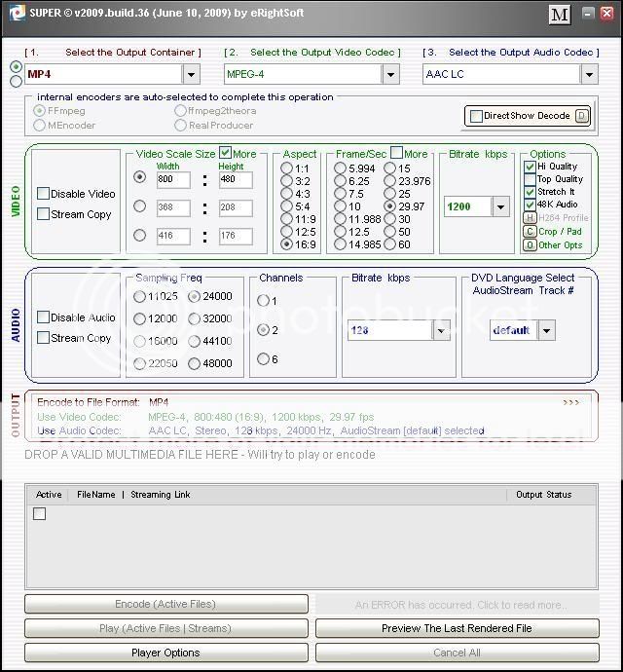
Task: Open AudioStream Track default dropdown
Action: click(546, 330)
